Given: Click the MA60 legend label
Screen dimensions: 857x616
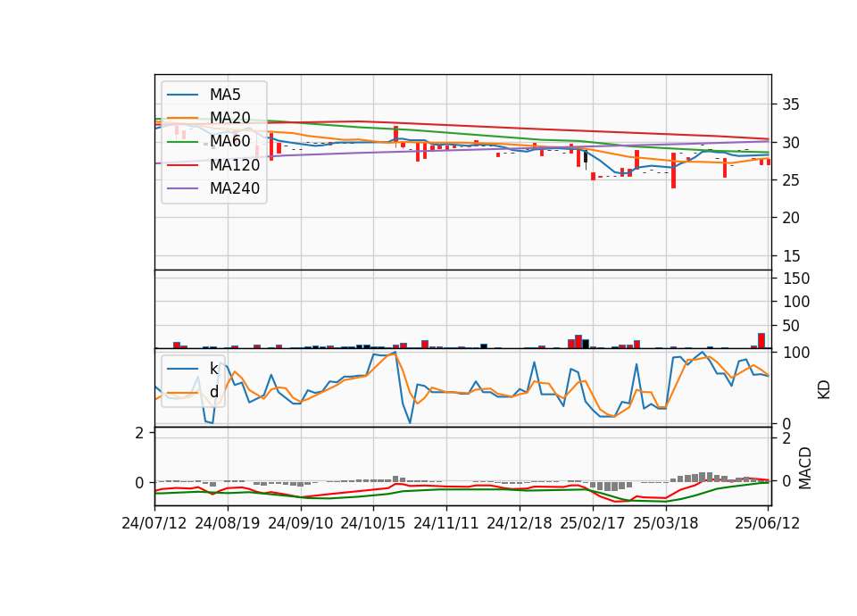Looking at the screenshot, I should point(229,141).
